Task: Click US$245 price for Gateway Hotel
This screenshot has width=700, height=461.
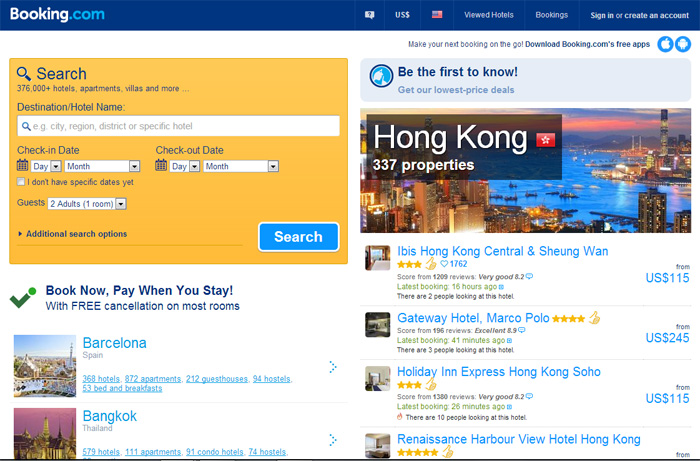Action: tap(667, 338)
